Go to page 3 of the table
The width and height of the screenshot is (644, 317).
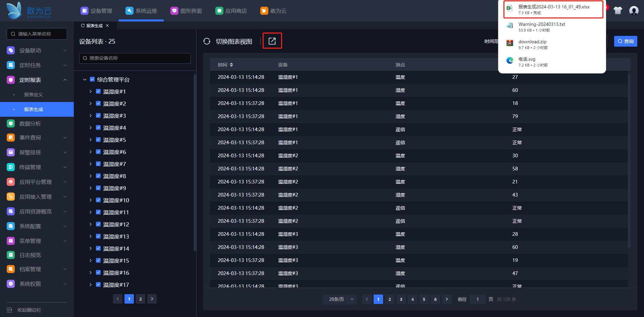coord(401,299)
